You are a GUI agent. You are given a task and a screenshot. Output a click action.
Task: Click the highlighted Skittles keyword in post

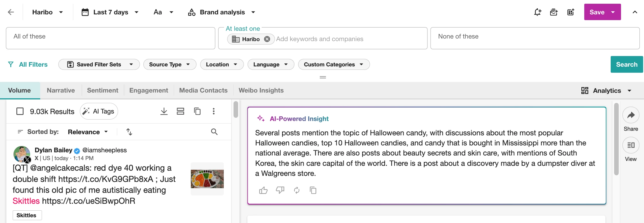(x=26, y=201)
